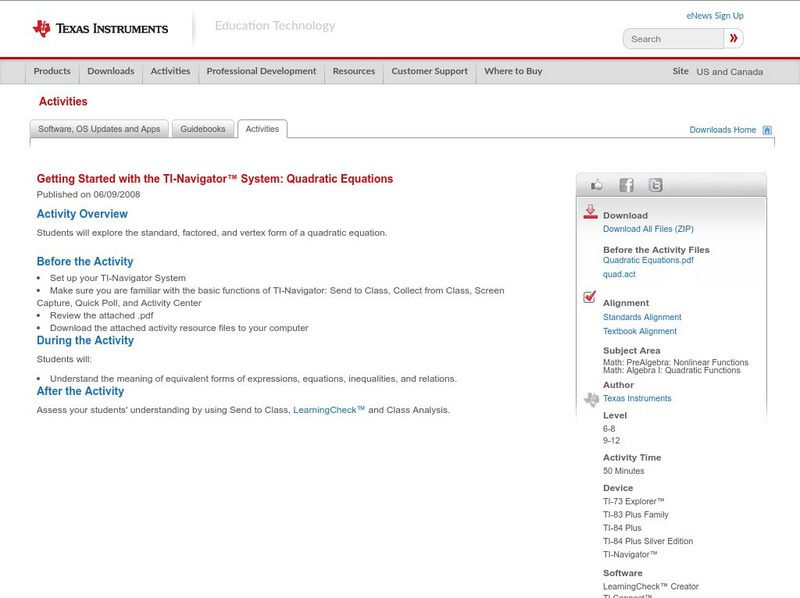Follow the LearningCheck™ link
The width and height of the screenshot is (800, 598).
(329, 410)
